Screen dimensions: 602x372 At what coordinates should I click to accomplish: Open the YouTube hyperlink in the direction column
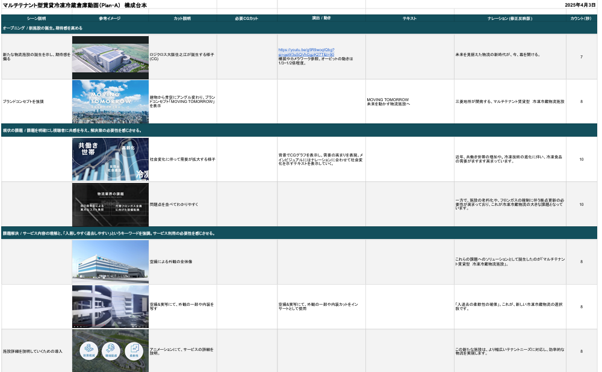point(306,52)
